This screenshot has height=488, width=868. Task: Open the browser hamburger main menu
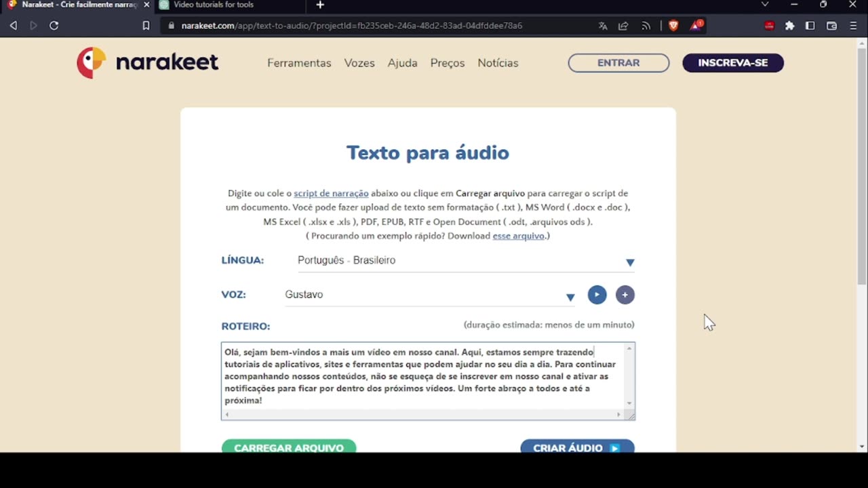pos(853,26)
